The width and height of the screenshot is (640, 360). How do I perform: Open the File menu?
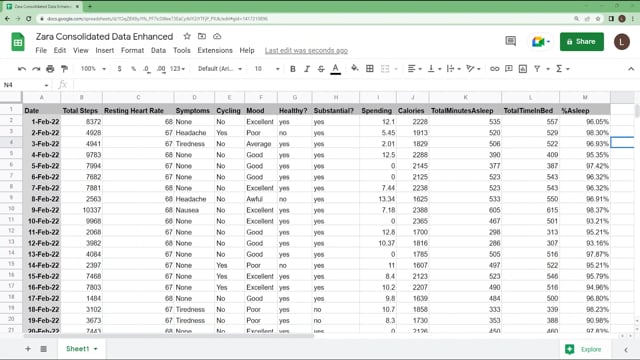[x=41, y=51]
